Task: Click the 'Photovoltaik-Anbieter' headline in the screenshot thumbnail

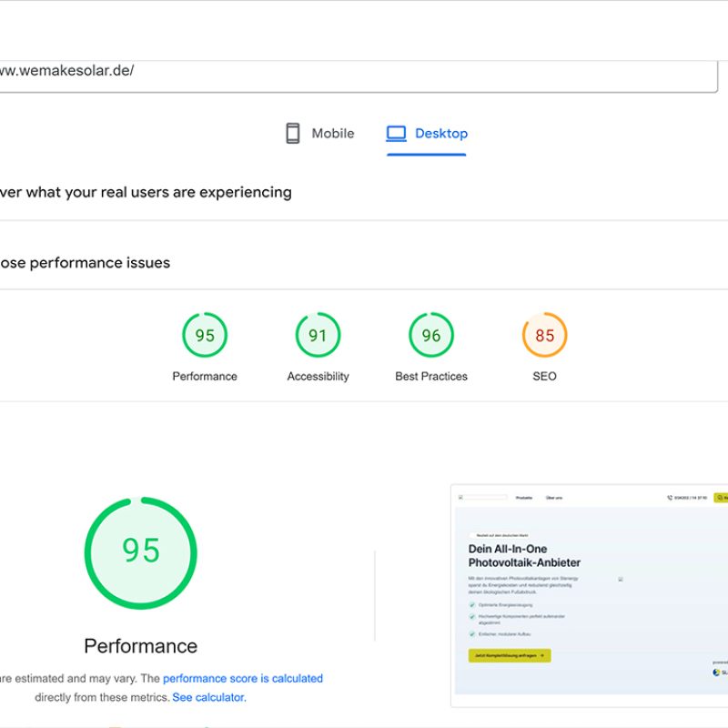Action: click(x=524, y=562)
